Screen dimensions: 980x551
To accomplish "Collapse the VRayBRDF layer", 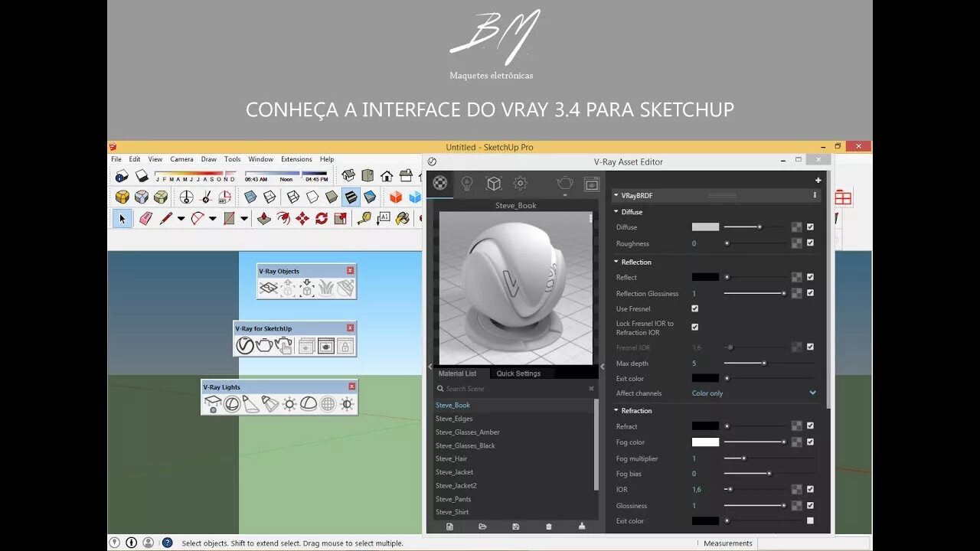I will pyautogui.click(x=616, y=195).
